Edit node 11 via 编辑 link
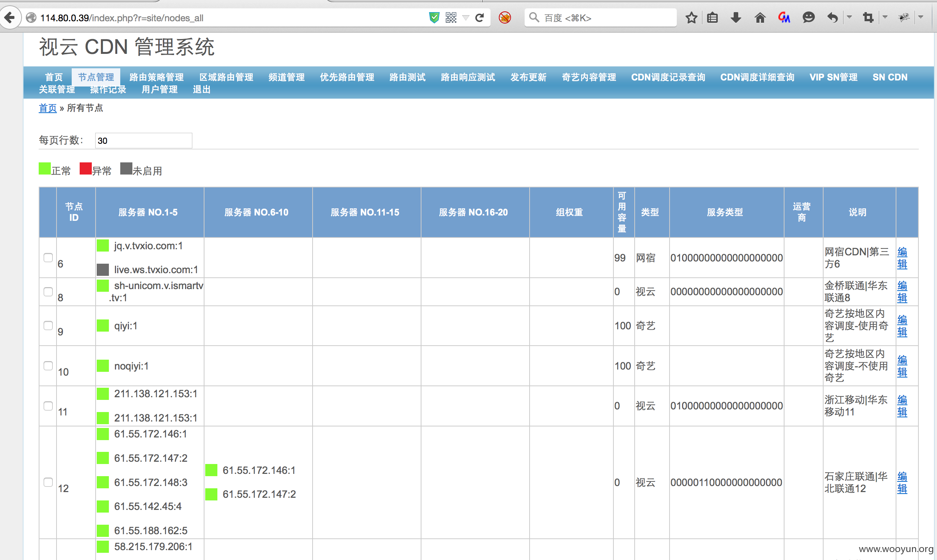937x560 pixels. coord(902,406)
